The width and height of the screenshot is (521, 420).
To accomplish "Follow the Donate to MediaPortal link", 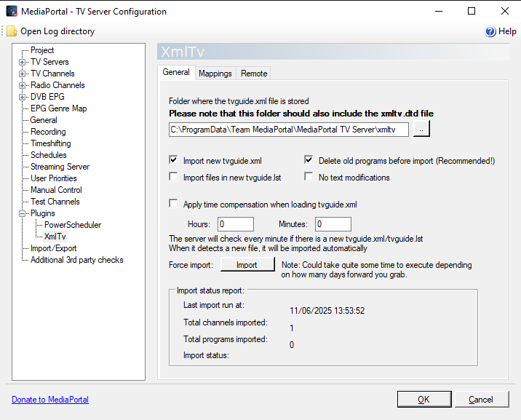I will pyautogui.click(x=50, y=400).
